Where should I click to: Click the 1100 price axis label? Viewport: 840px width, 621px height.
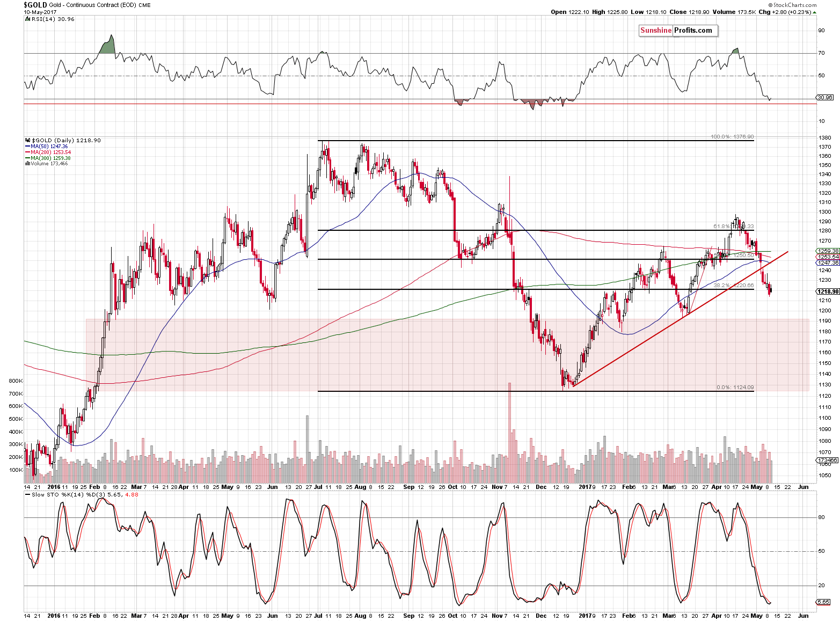click(x=825, y=418)
